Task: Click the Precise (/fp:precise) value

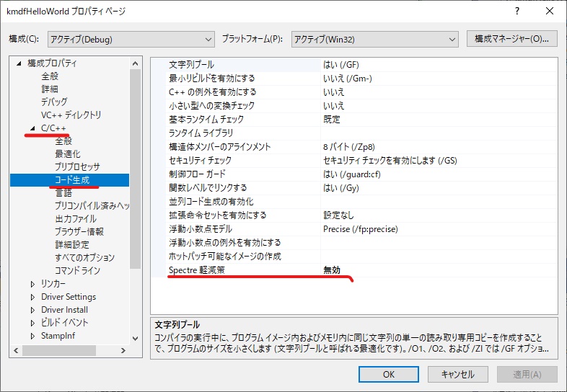Action: tap(361, 229)
